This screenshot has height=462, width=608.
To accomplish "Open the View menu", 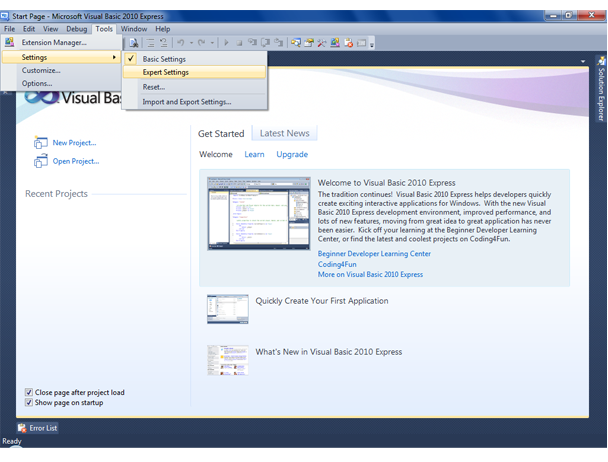I will coord(50,29).
